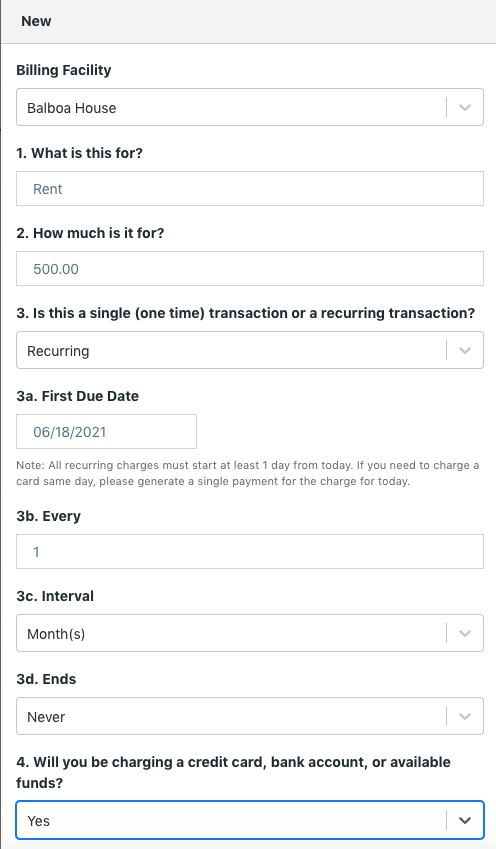Image resolution: width=496 pixels, height=849 pixels.
Task: Expand the Recurring transaction type dropdown
Action: pyautogui.click(x=250, y=350)
